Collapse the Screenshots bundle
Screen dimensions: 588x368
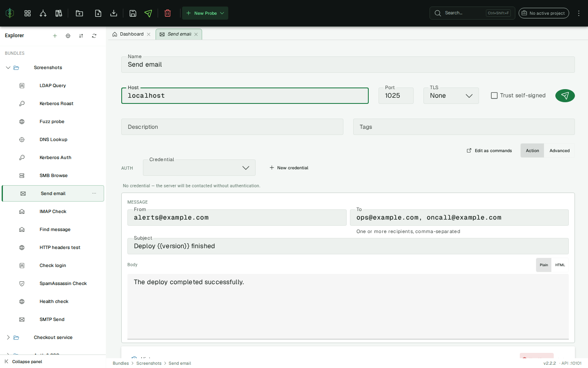(x=8, y=67)
